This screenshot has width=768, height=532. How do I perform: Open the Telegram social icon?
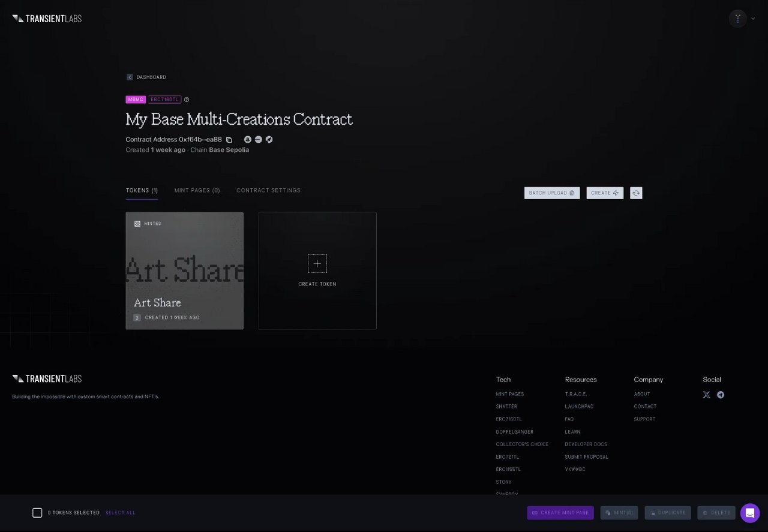(721, 395)
